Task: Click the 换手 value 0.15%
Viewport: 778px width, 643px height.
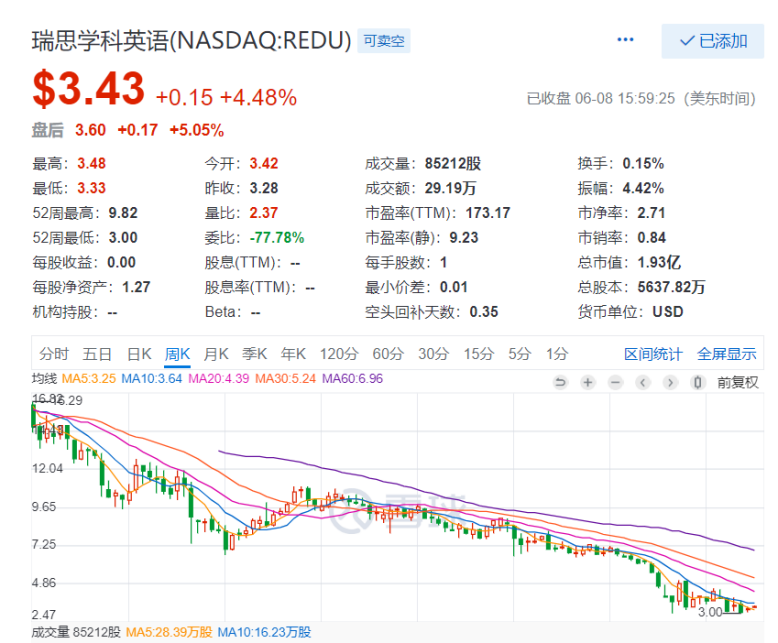Action: tap(643, 163)
